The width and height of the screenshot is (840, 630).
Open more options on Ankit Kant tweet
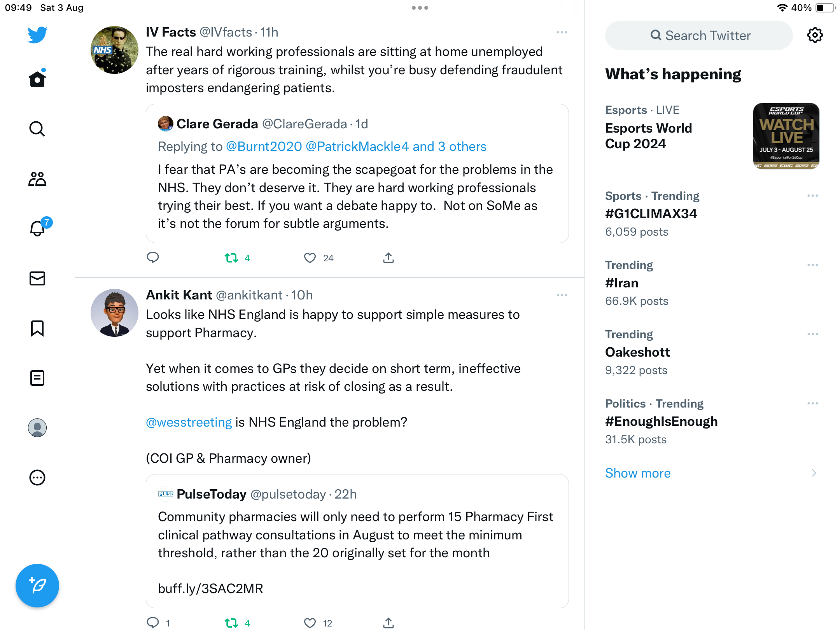click(562, 295)
